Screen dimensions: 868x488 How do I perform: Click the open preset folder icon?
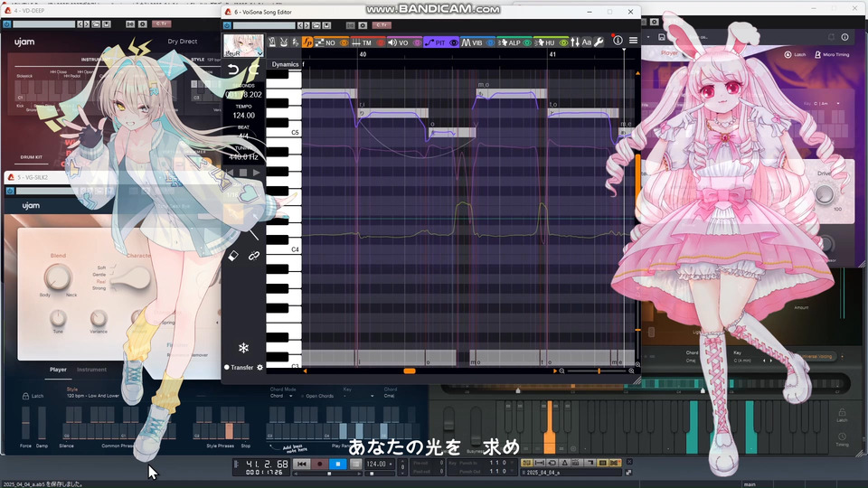click(x=316, y=25)
